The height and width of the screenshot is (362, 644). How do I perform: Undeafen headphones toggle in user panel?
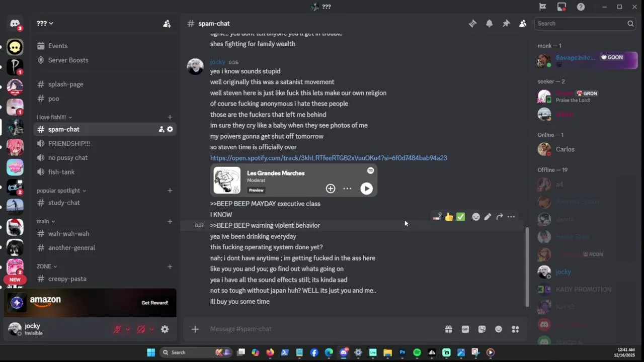141,329
